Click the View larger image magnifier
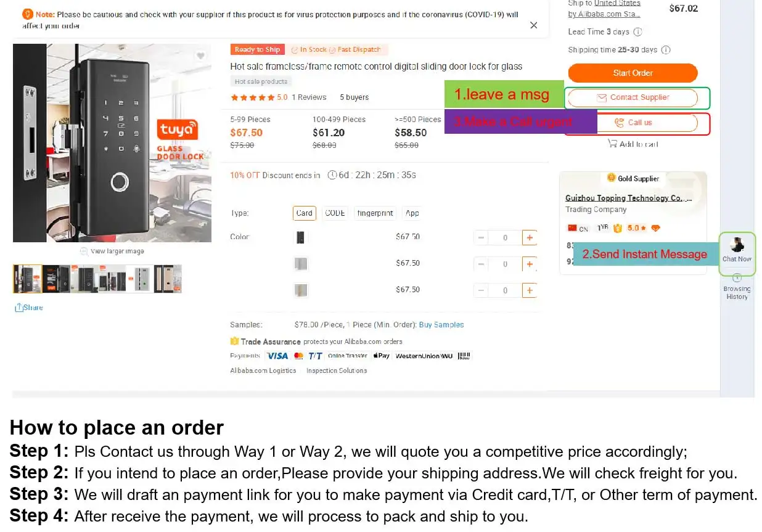This screenshot has height=532, width=762. [84, 252]
